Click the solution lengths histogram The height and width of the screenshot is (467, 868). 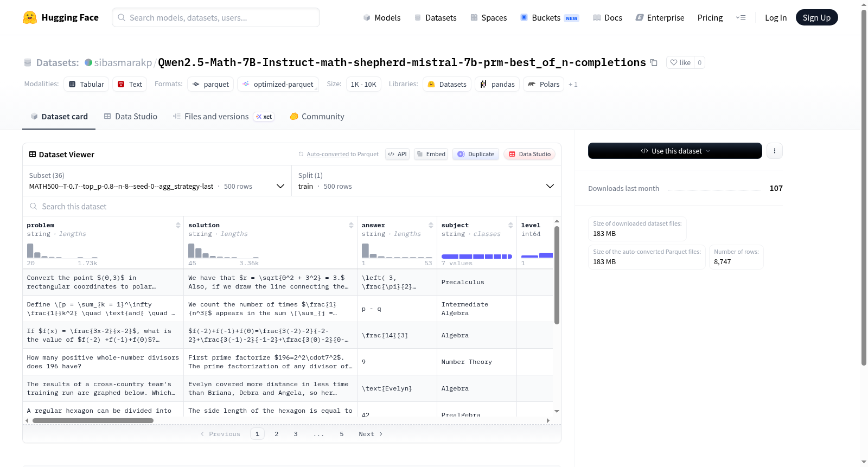tap(224, 250)
